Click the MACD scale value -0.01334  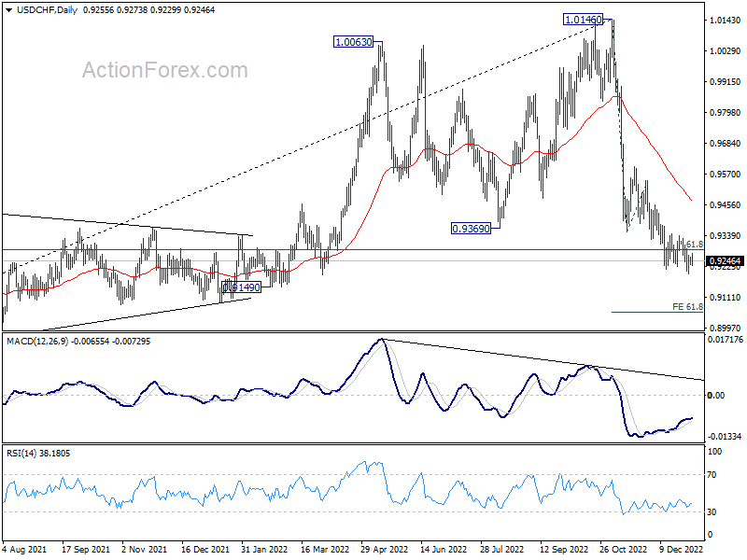tap(725, 437)
